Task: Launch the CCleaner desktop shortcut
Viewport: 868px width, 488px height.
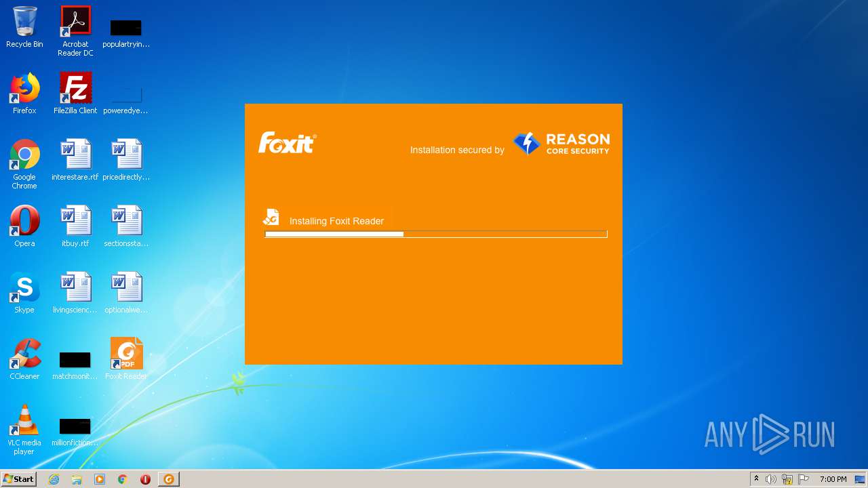Action: (x=24, y=359)
